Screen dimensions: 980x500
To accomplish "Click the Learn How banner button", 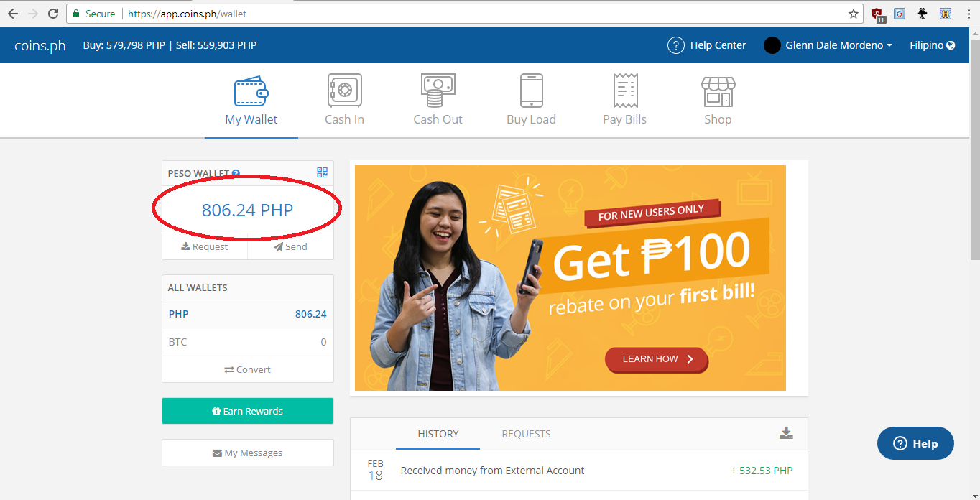I will coord(656,359).
